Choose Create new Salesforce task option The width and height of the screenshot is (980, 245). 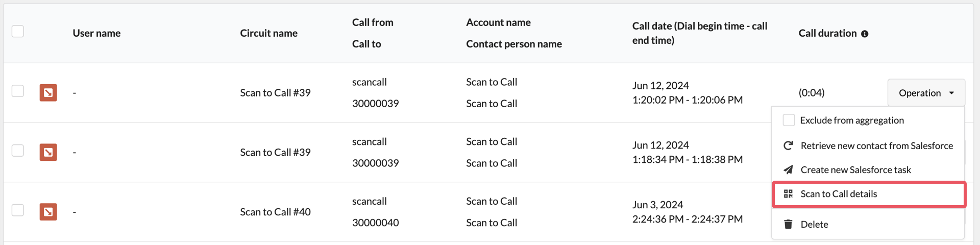pos(868,169)
